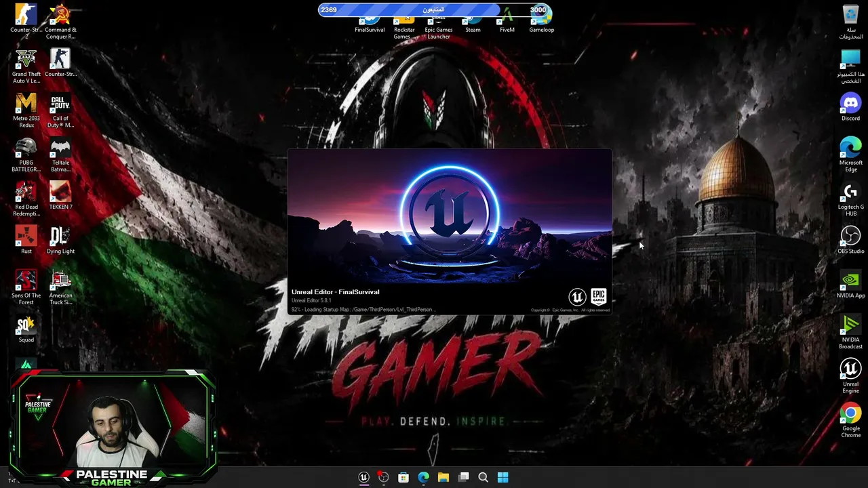Select the This PC desktop icon
This screenshot has width=868, height=488.
pos(850,66)
